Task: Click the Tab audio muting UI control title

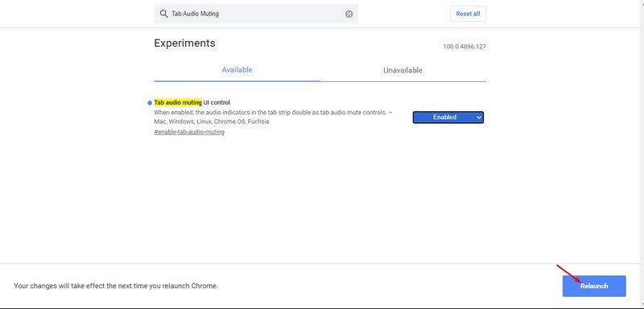Action: click(192, 102)
